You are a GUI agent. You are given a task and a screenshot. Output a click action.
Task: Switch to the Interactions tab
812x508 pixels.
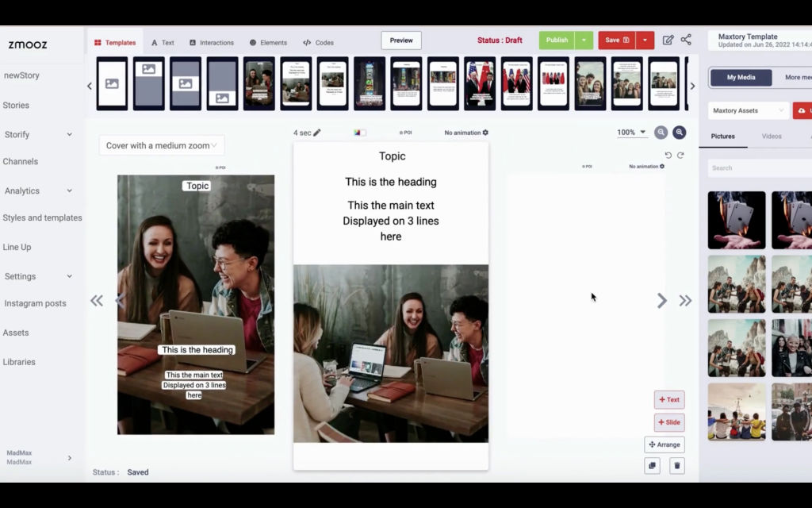tap(211, 43)
